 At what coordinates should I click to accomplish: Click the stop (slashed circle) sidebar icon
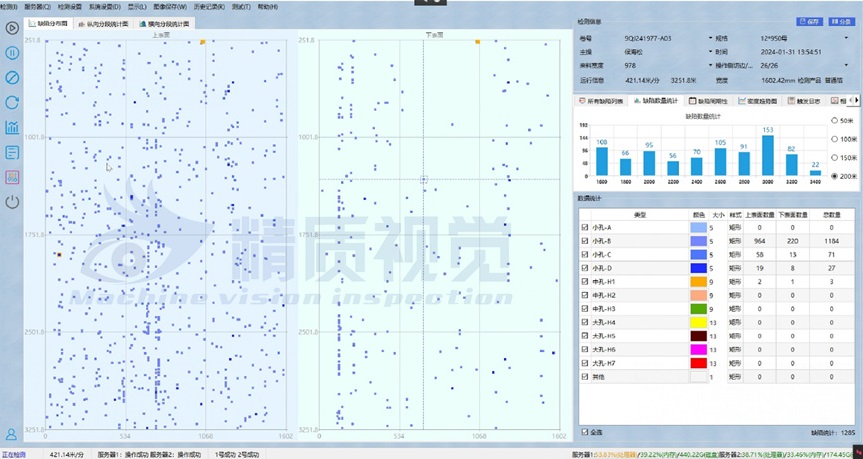click(12, 77)
